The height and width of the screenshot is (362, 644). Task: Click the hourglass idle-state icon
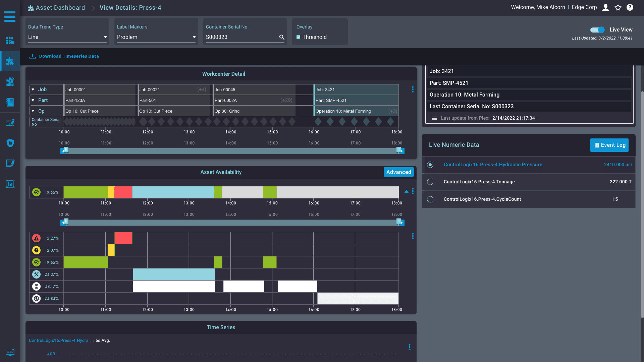(36, 286)
